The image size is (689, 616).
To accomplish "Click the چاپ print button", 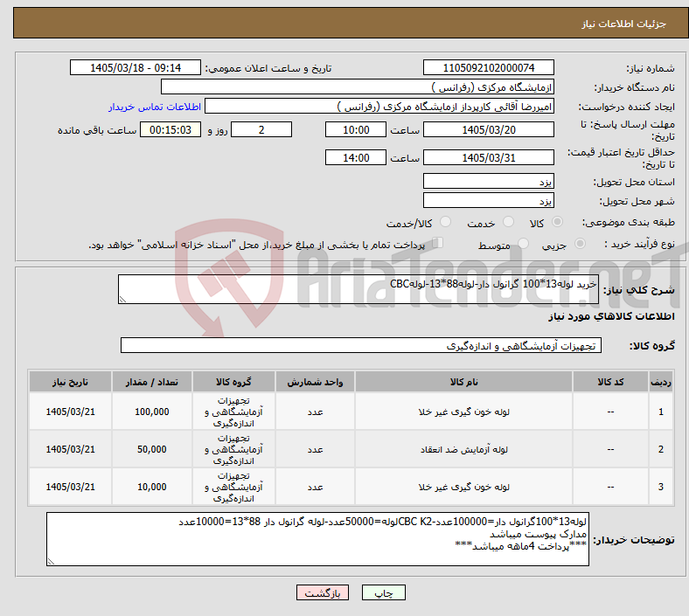I will pyautogui.click(x=384, y=592).
